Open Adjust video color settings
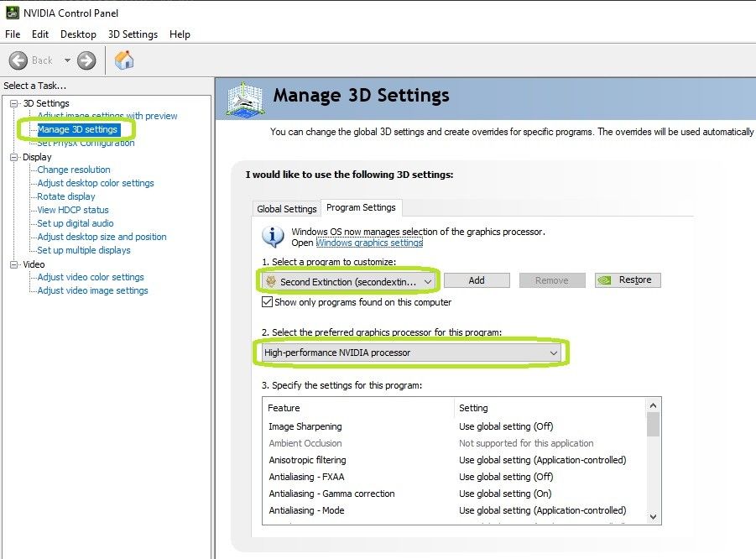The height and width of the screenshot is (559, 756). (91, 277)
